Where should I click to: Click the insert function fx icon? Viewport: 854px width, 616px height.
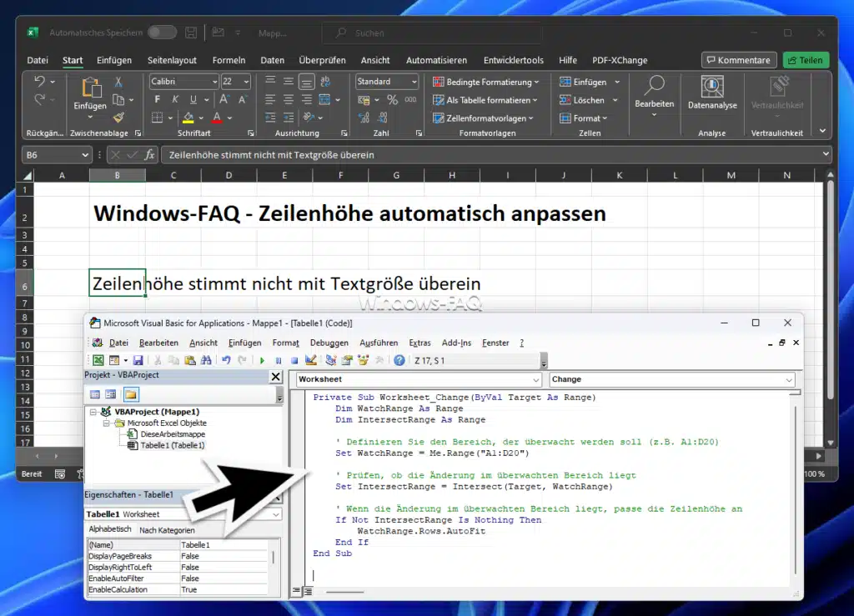point(149,155)
